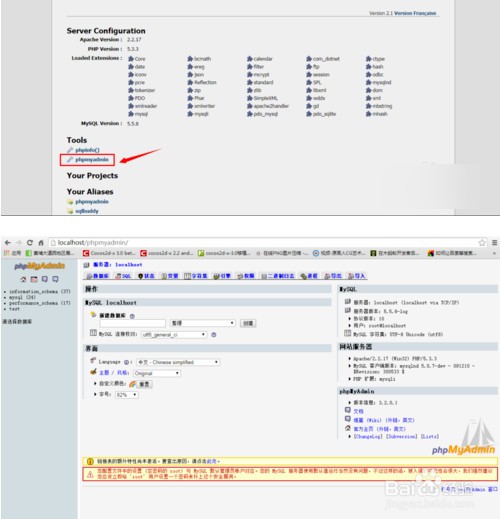Open the Databases tab
Image resolution: width=500 pixels, height=519 pixels.
pyautogui.click(x=98, y=276)
